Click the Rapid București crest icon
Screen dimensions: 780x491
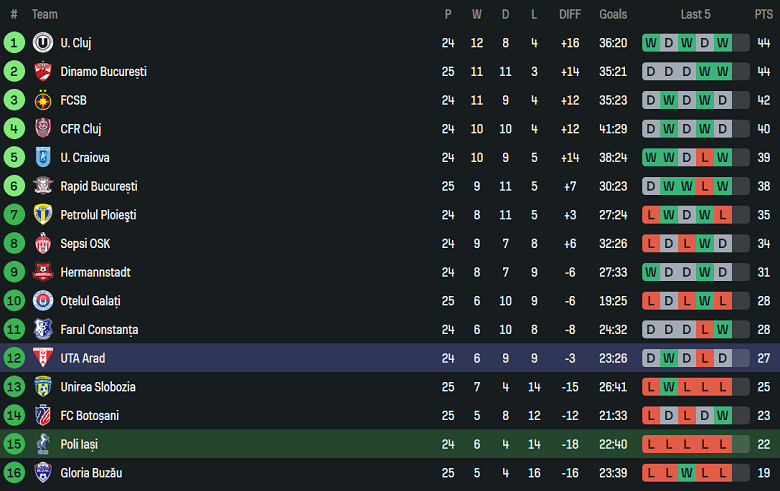click(x=42, y=186)
